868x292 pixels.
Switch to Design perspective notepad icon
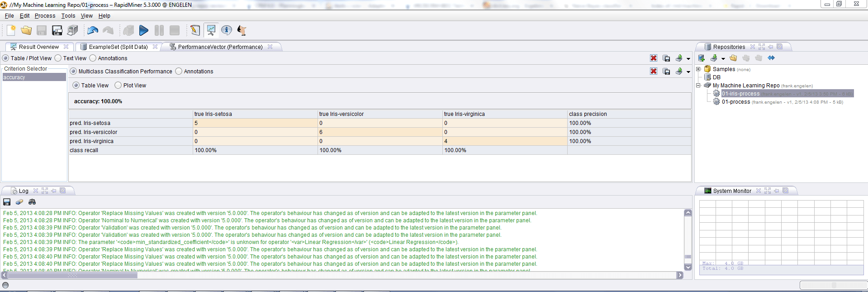(195, 30)
